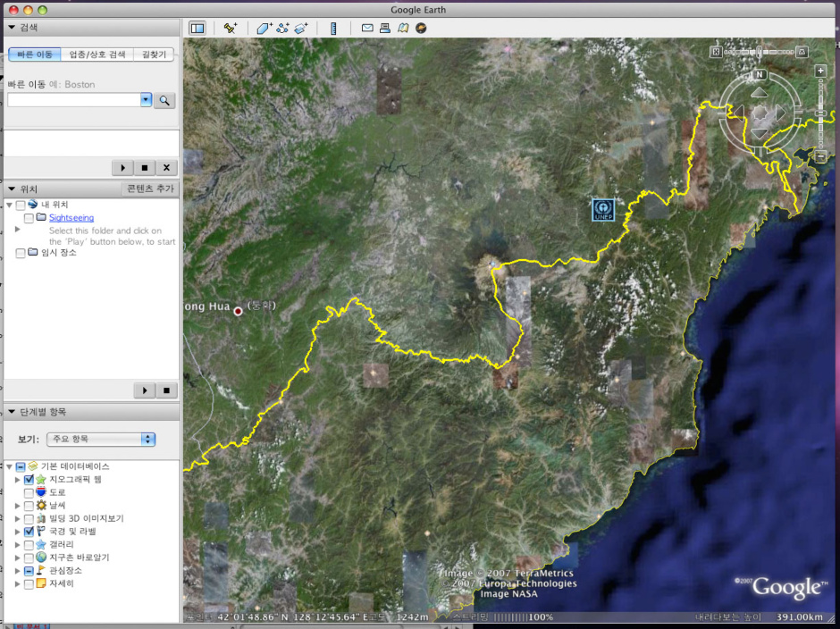Clear search results with X button
The height and width of the screenshot is (629, 840).
pos(166,168)
